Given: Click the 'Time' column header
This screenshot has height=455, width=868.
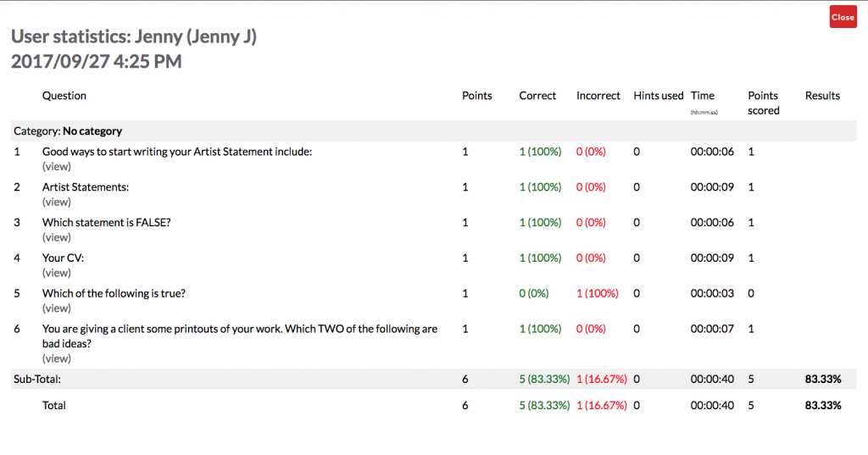Looking at the screenshot, I should click(702, 96).
